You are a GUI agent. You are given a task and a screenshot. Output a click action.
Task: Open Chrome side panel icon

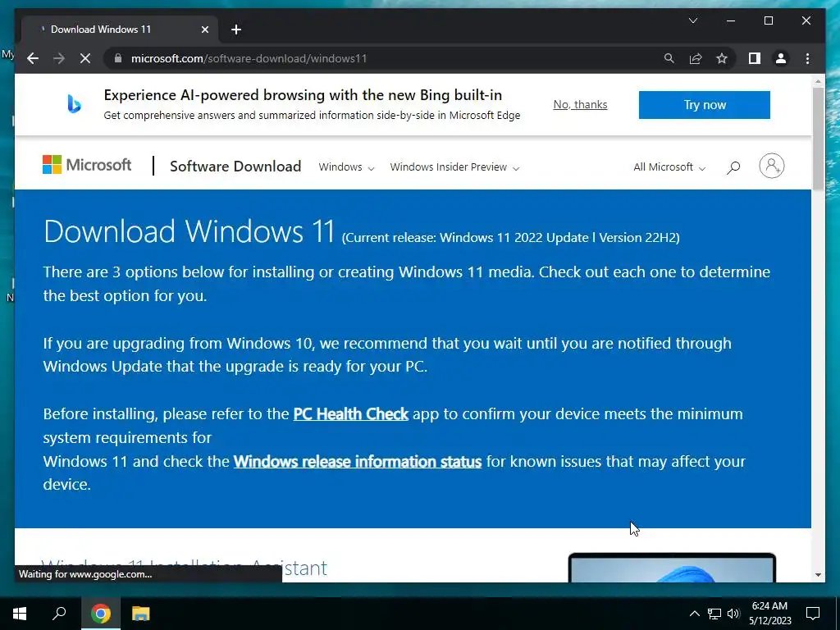pyautogui.click(x=755, y=58)
